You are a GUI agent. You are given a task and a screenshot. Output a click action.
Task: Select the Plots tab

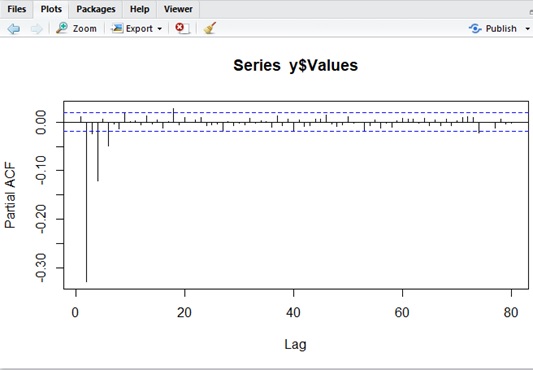point(51,9)
